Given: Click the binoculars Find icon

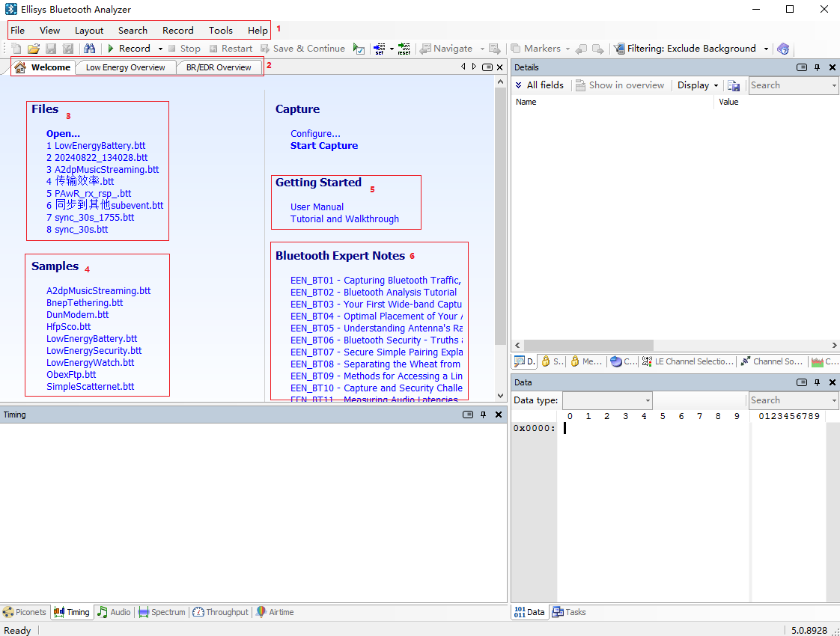Looking at the screenshot, I should (x=89, y=49).
